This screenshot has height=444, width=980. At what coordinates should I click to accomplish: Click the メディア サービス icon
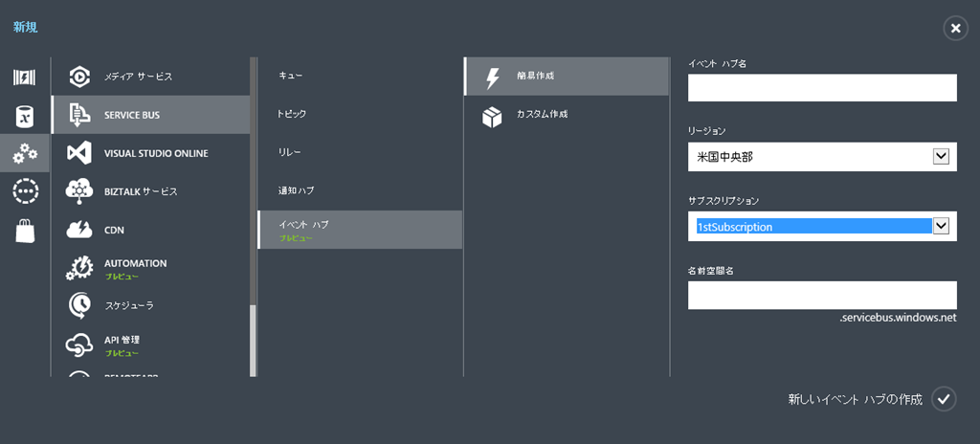[x=79, y=77]
